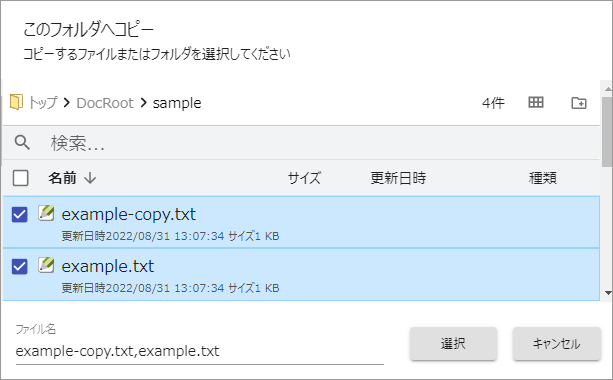Click the 選択 button
Image resolution: width=613 pixels, height=380 pixels.
[x=453, y=344]
